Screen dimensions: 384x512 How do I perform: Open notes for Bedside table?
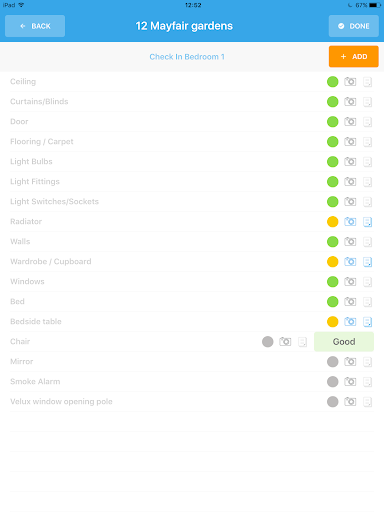[367, 322]
